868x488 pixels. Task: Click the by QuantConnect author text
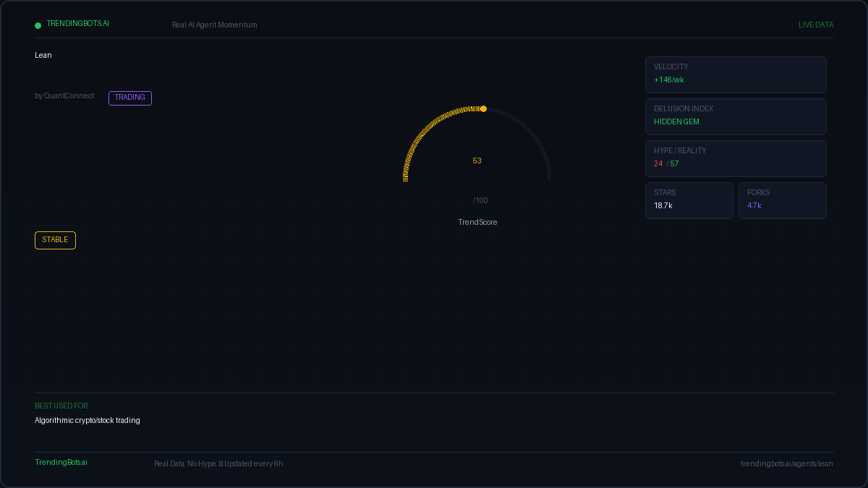(x=64, y=96)
